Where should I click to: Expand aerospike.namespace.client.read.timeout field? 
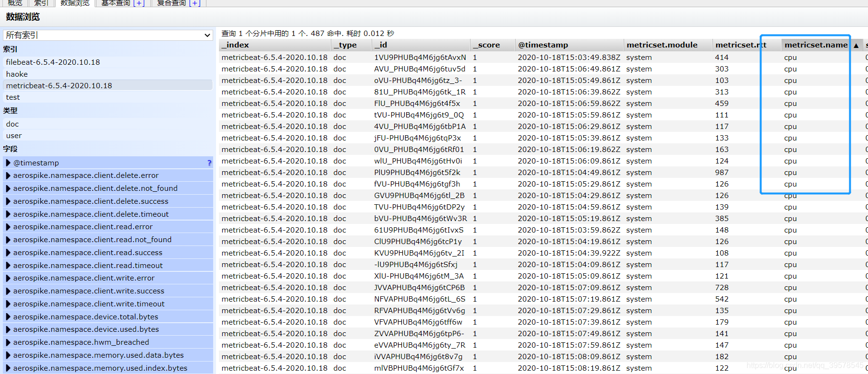coord(8,265)
